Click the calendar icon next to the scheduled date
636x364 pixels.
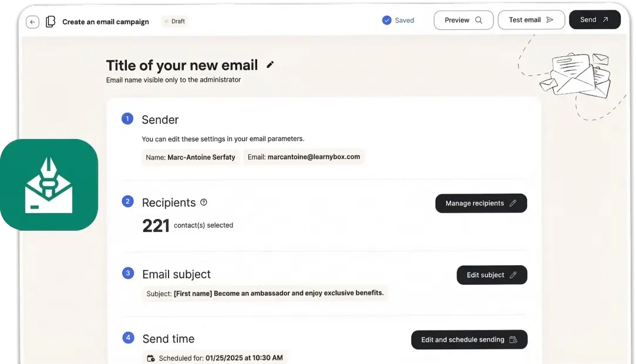[150, 357]
